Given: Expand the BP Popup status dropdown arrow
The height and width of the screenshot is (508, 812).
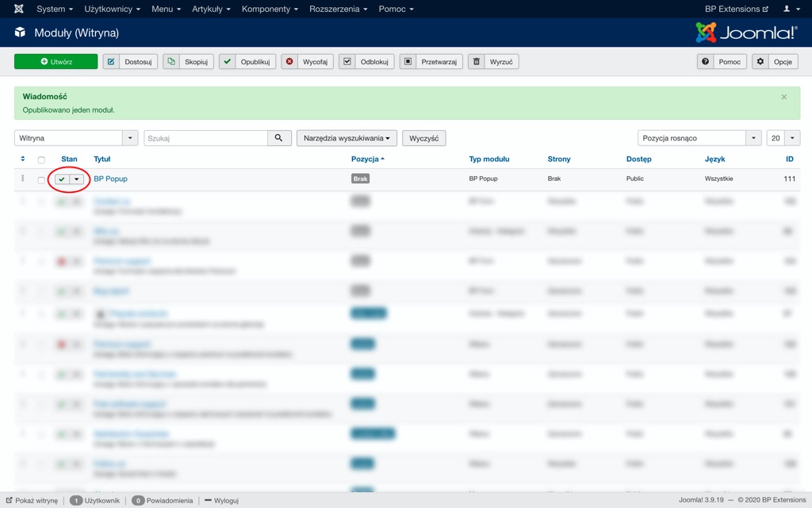Looking at the screenshot, I should (x=77, y=179).
